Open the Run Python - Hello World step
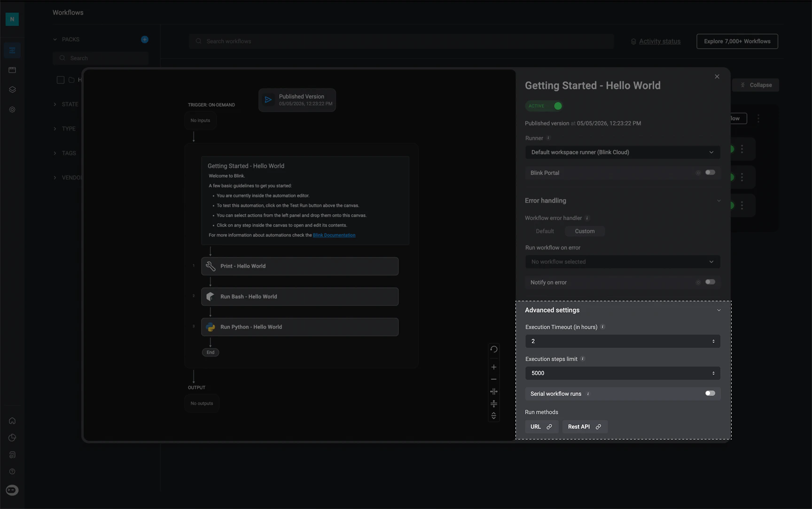This screenshot has height=509, width=812. [x=300, y=327]
